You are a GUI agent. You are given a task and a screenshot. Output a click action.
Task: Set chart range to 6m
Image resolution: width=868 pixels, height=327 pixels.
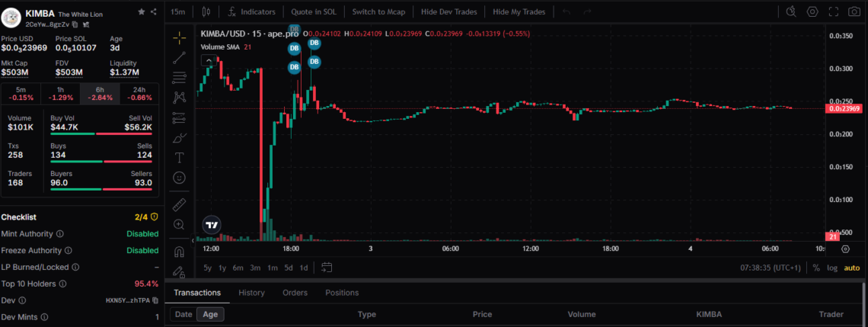(x=238, y=268)
